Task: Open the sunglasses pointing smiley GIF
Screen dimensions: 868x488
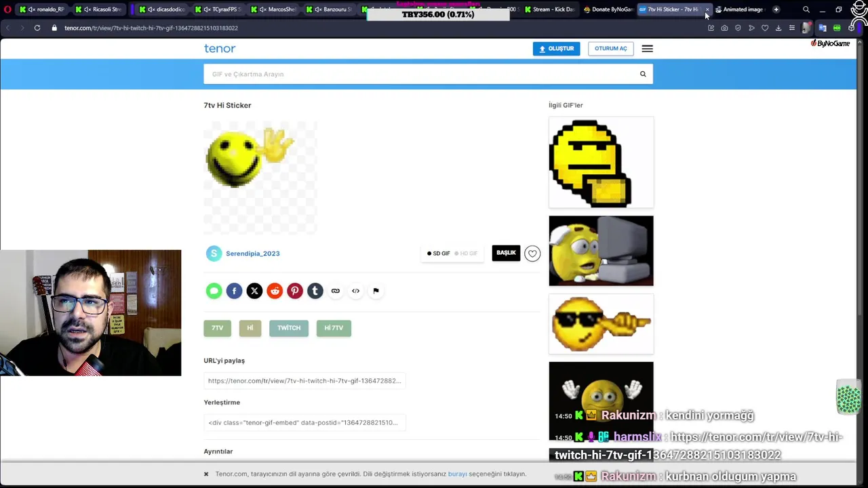Action: [601, 324]
